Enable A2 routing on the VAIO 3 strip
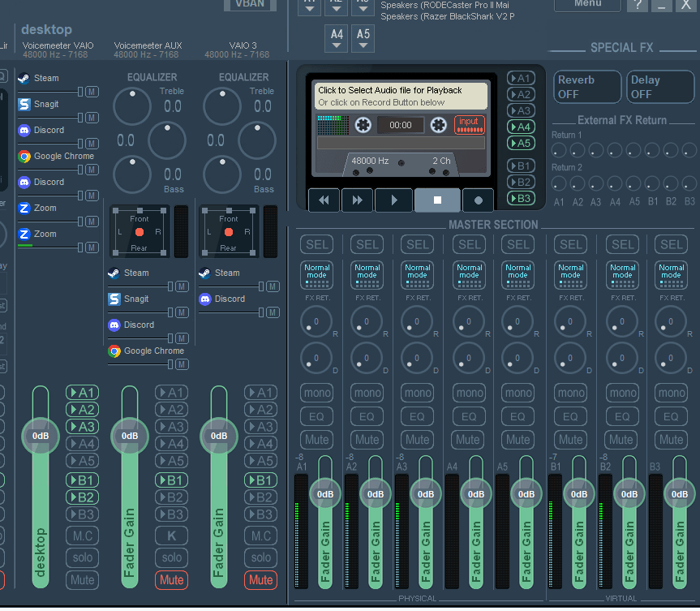Screen dimensions: 700x611 (x=261, y=410)
